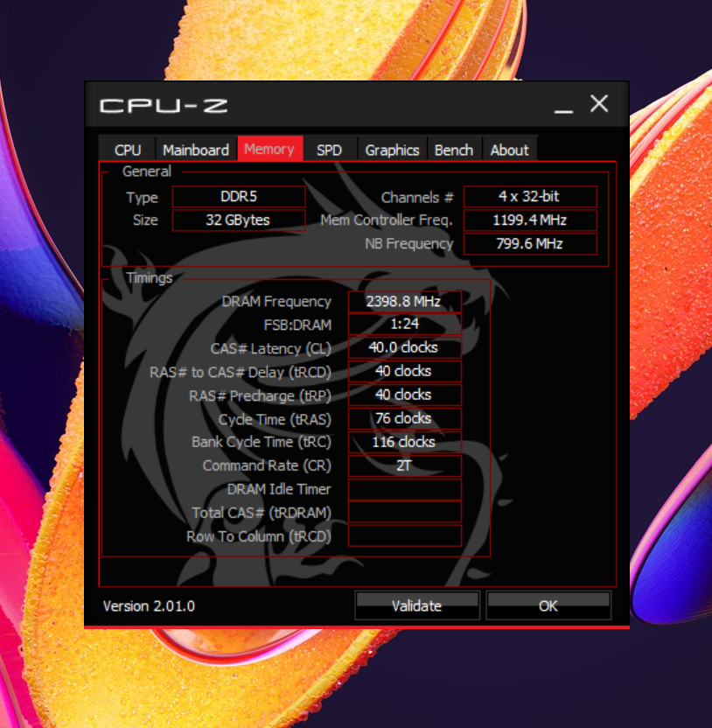Click the tRP 40 clocks value
This screenshot has height=728, width=712.
(405, 395)
